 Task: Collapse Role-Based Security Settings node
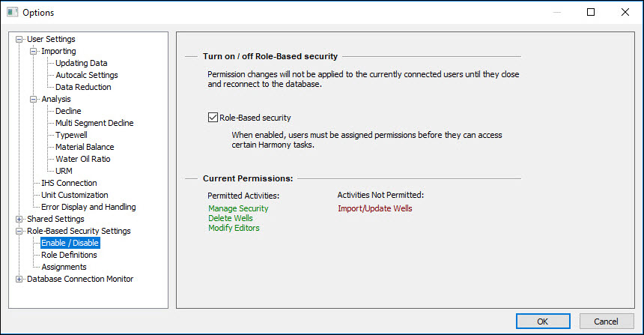19,231
